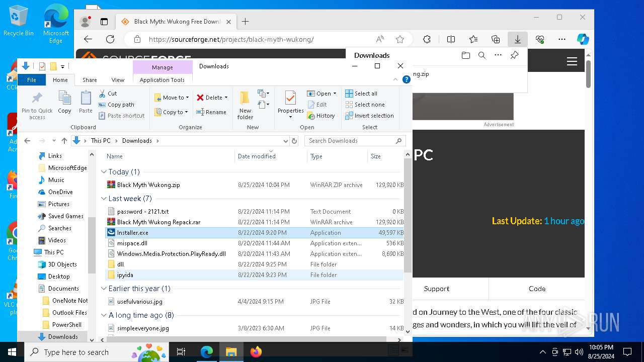The height and width of the screenshot is (362, 644).
Task: Click Select none in ribbon
Action: click(365, 105)
